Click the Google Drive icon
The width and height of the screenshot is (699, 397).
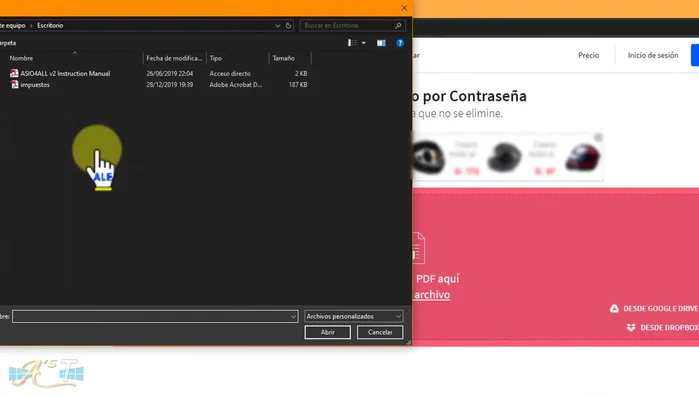click(x=614, y=308)
